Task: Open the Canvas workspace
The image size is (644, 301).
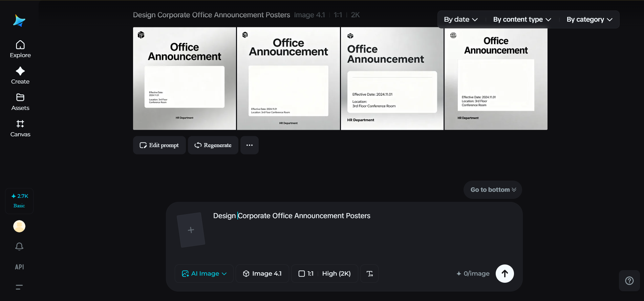Action: [20, 129]
